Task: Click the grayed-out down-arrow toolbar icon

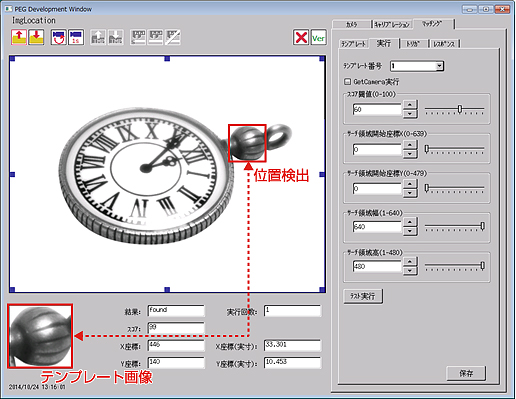Action: click(x=115, y=37)
